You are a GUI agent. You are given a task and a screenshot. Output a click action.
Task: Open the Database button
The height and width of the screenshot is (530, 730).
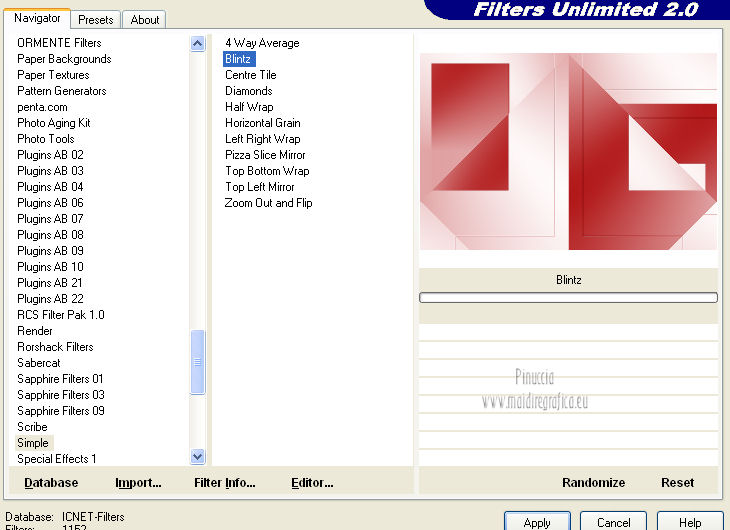tap(51, 482)
